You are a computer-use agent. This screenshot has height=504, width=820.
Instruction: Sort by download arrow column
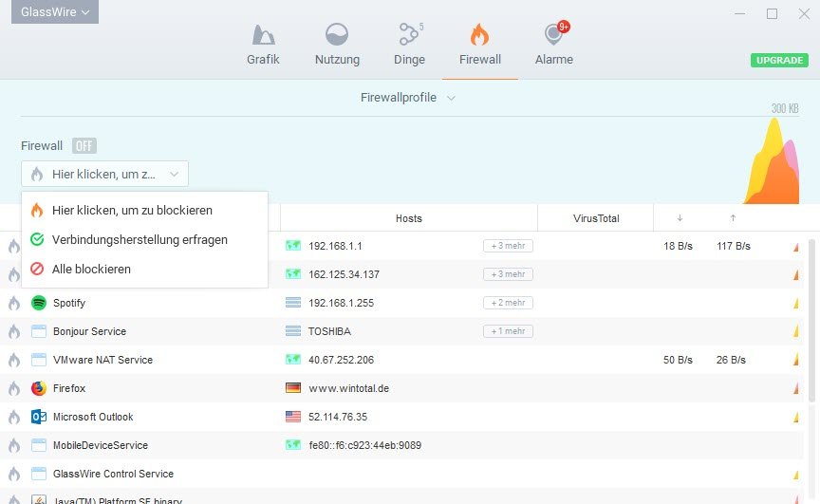[680, 218]
